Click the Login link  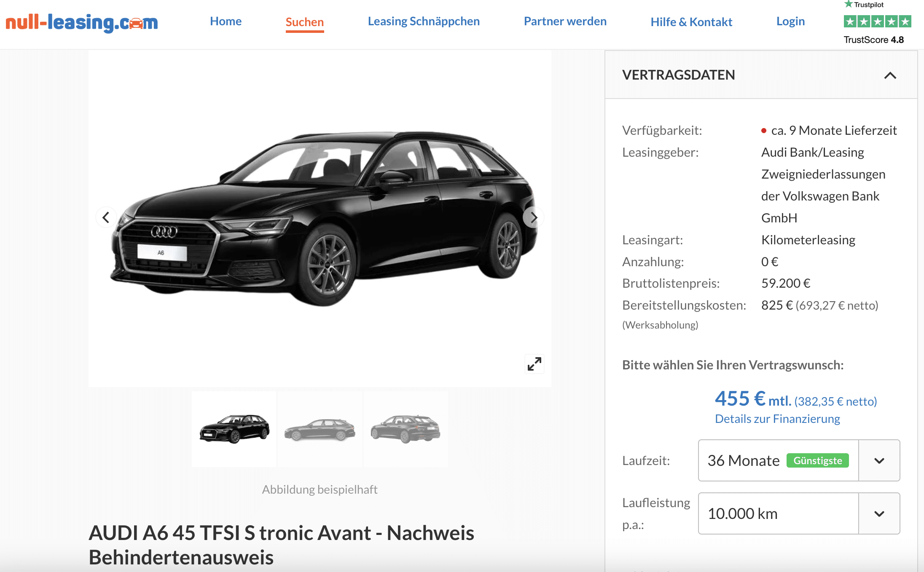(790, 21)
